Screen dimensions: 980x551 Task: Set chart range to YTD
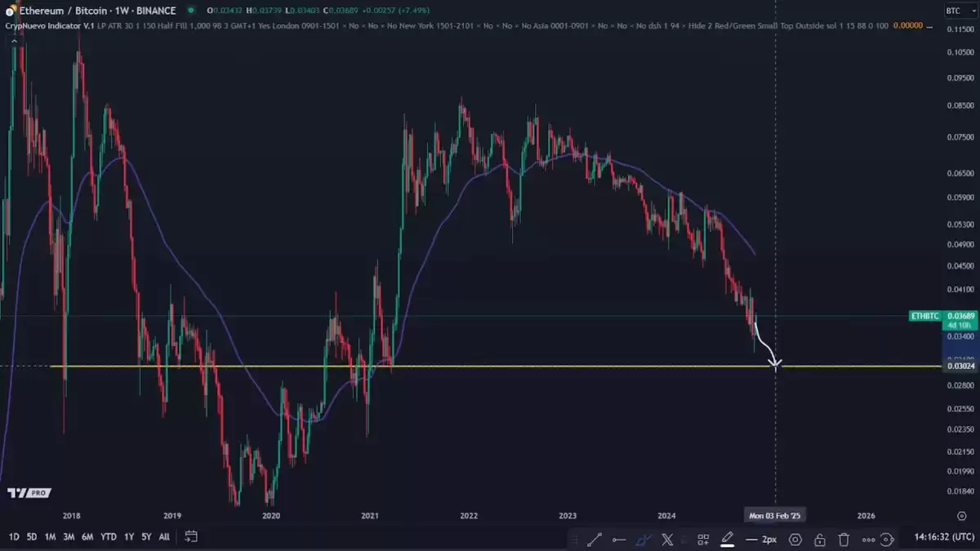(x=108, y=536)
